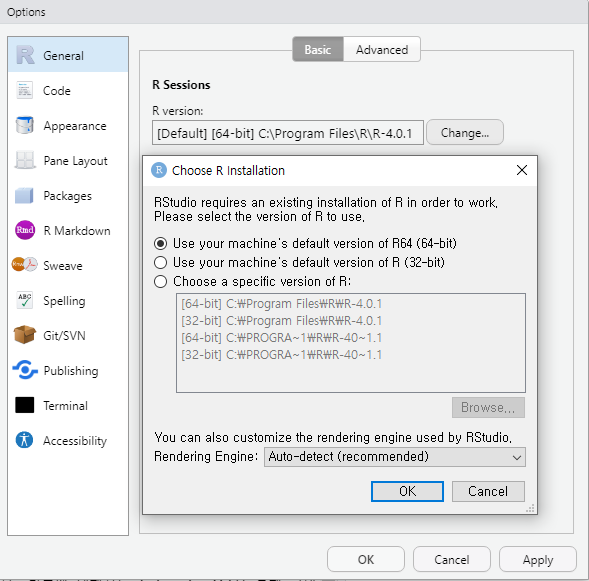589x581 pixels.
Task: Open the General options section
Action: (68, 55)
